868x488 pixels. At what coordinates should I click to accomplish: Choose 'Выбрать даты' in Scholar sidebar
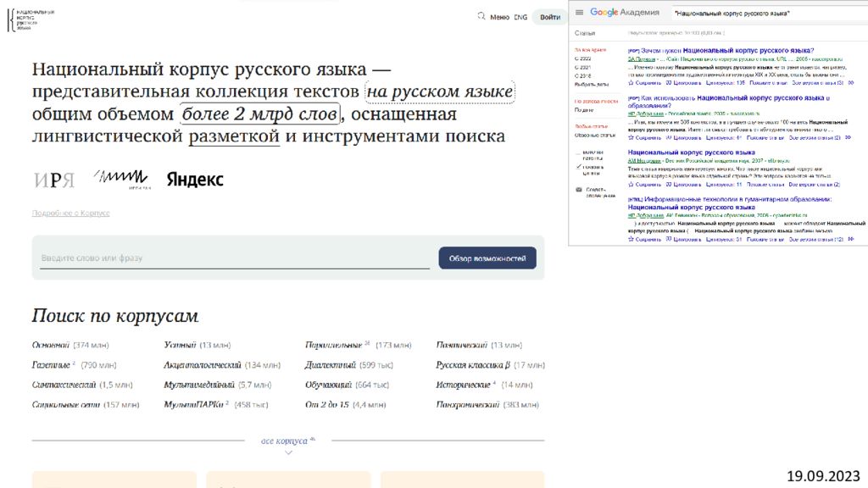pyautogui.click(x=592, y=84)
